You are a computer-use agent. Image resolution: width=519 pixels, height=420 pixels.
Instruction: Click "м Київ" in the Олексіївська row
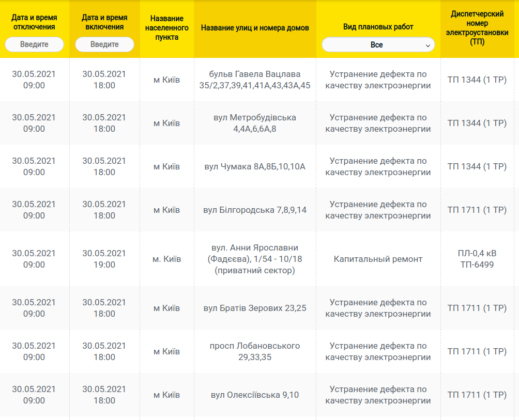click(x=167, y=395)
